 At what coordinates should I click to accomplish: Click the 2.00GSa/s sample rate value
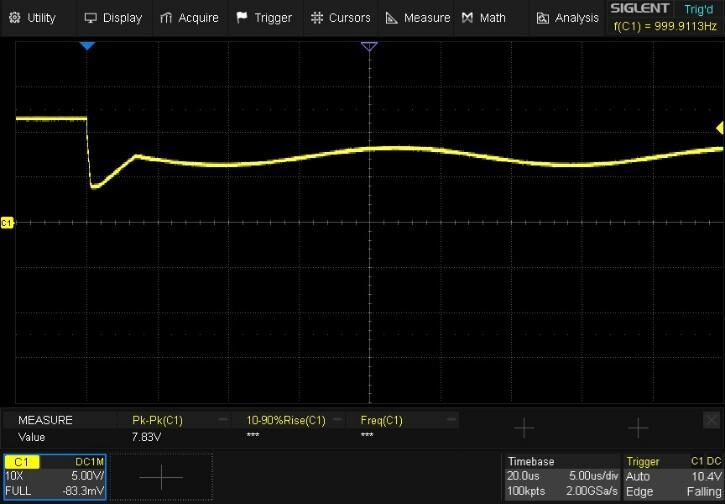(x=592, y=491)
